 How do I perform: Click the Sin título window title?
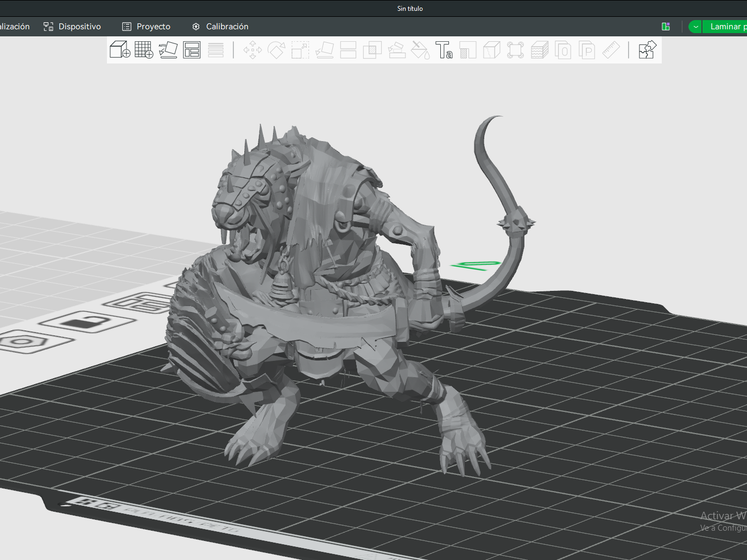410,8
